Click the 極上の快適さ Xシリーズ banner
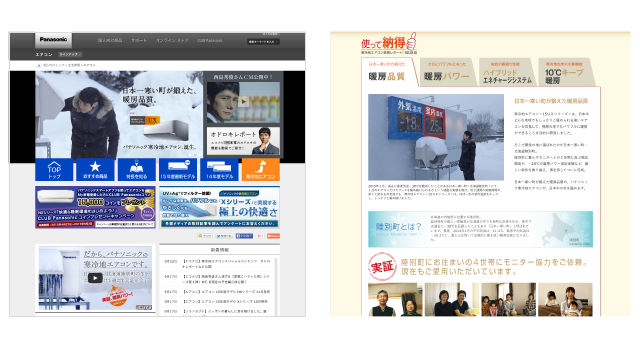Viewport: 640px width, 360px height. (x=220, y=207)
